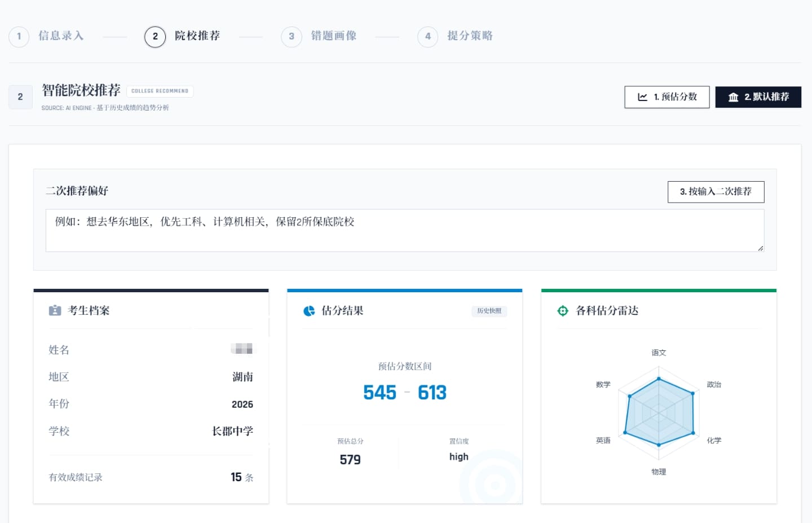Go to the 错题画像 step
The height and width of the screenshot is (523, 812).
pos(333,36)
